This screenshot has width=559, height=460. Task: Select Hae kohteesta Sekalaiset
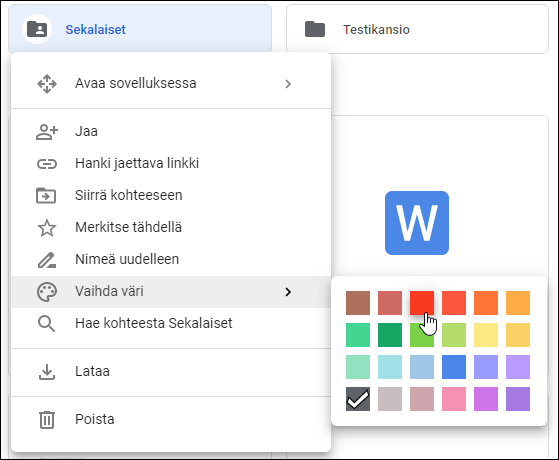pyautogui.click(x=171, y=324)
